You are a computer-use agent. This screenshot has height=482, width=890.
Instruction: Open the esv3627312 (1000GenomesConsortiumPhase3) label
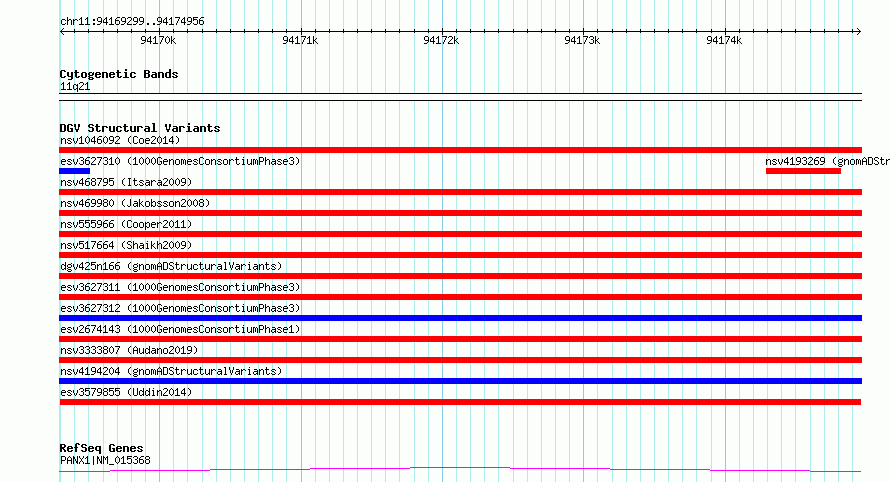(x=180, y=308)
